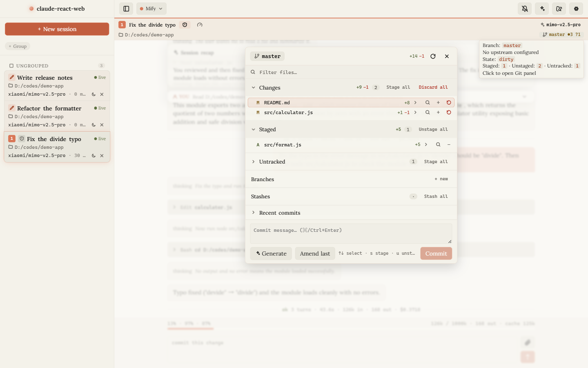The height and width of the screenshot is (368, 588).
Task: View diff for src/format.js with magnifier
Action: [438, 145]
